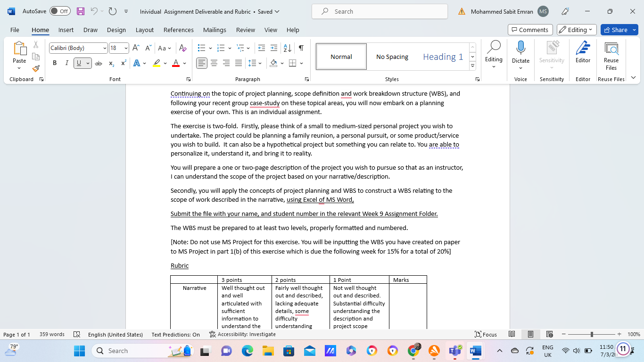The height and width of the screenshot is (362, 644).
Task: Enable italic formatting
Action: (66, 63)
